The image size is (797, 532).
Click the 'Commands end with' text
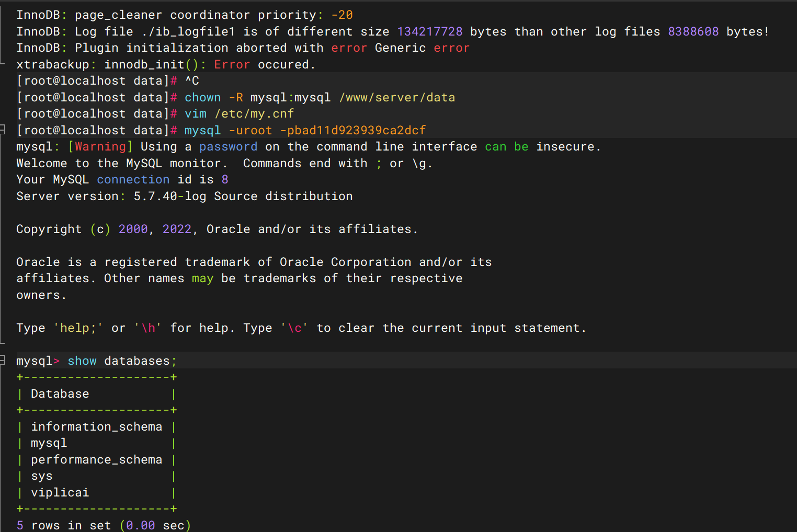(305, 164)
